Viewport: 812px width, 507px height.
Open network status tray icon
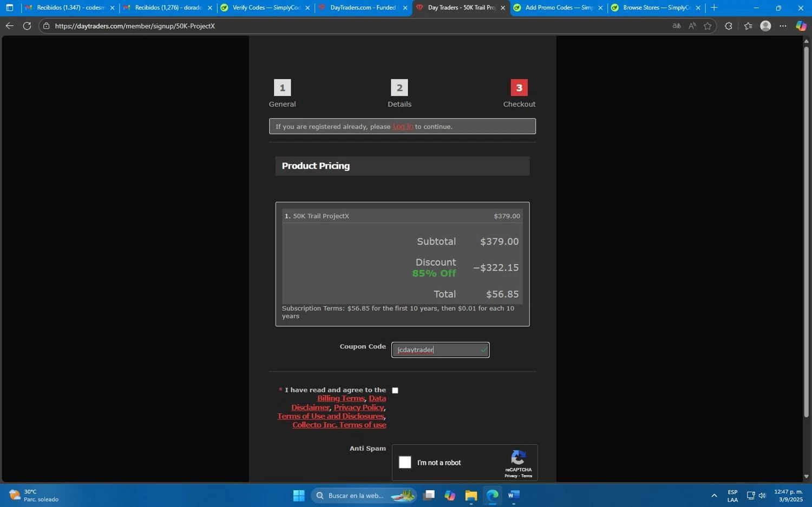751,496
